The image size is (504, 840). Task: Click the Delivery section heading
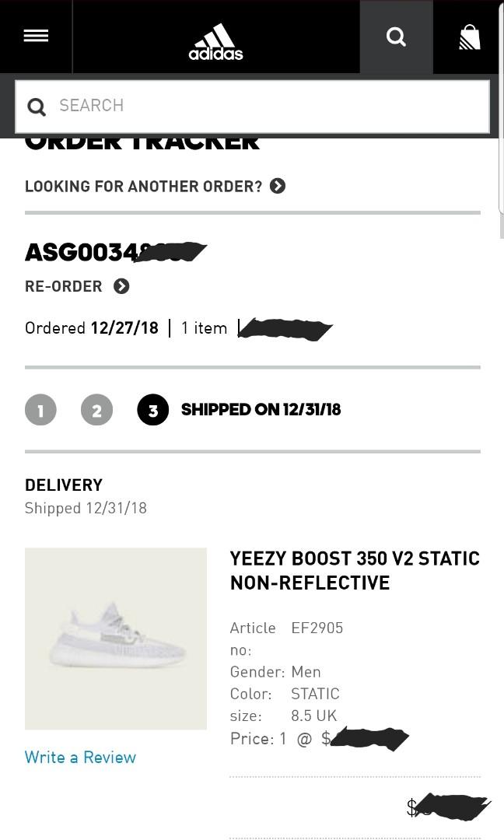pyautogui.click(x=64, y=485)
